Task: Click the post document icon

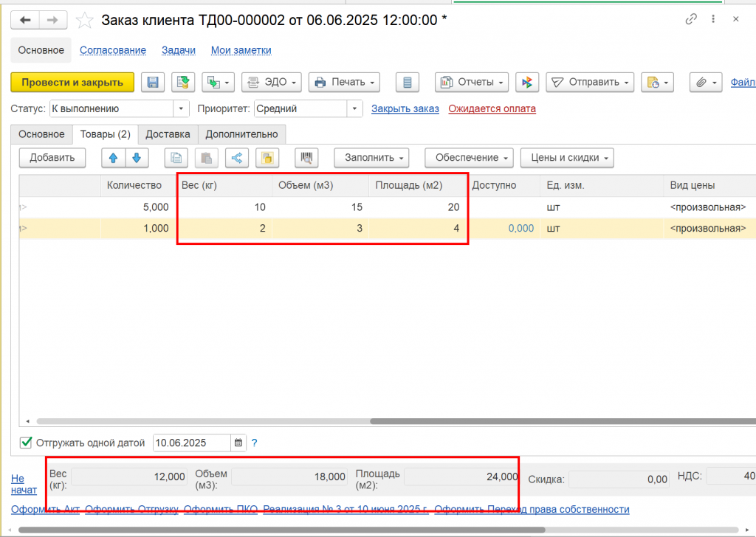Action: (183, 83)
